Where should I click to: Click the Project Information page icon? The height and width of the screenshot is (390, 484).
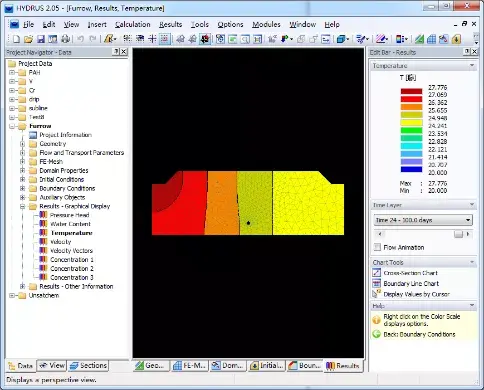33,135
